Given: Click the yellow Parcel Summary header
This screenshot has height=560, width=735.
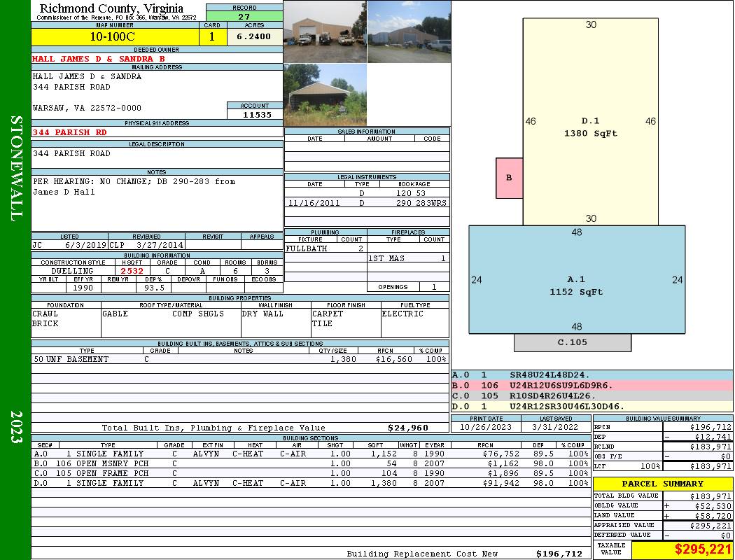Looking at the screenshot, I should [662, 484].
